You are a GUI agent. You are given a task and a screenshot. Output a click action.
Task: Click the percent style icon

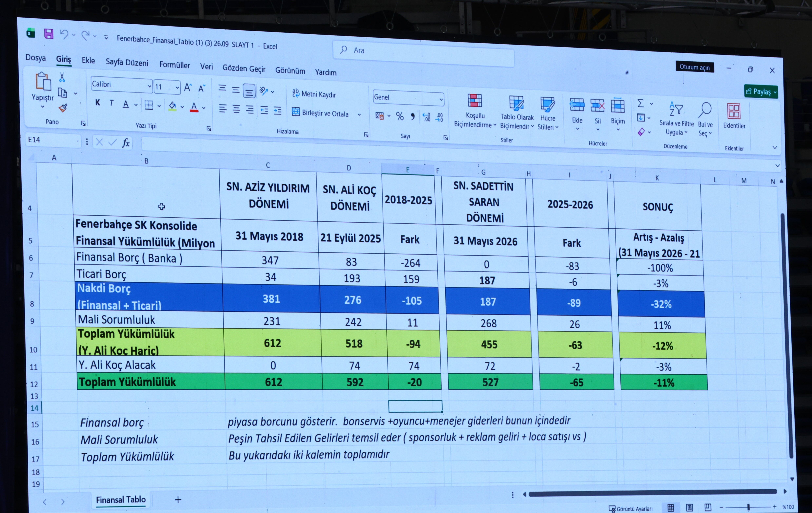(x=400, y=116)
